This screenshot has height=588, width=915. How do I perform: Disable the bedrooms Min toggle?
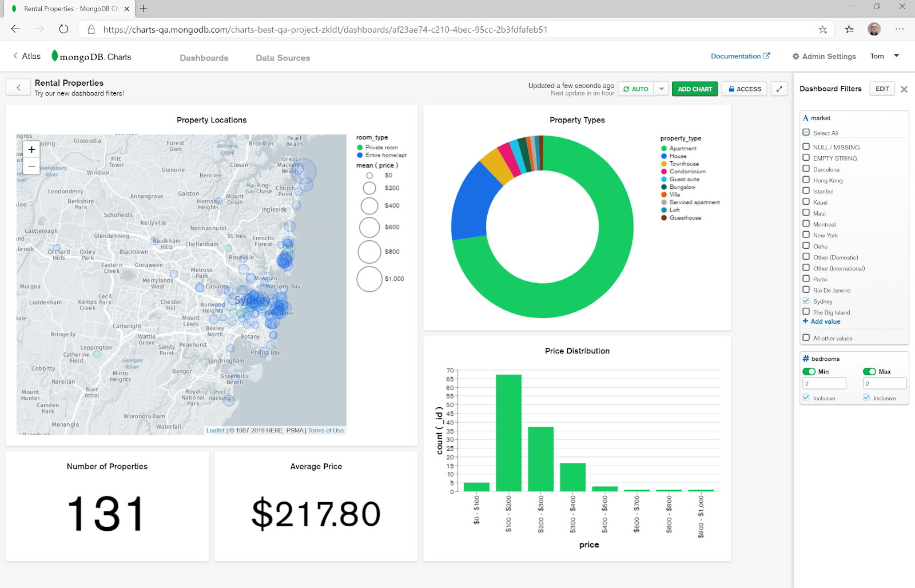[x=809, y=371]
